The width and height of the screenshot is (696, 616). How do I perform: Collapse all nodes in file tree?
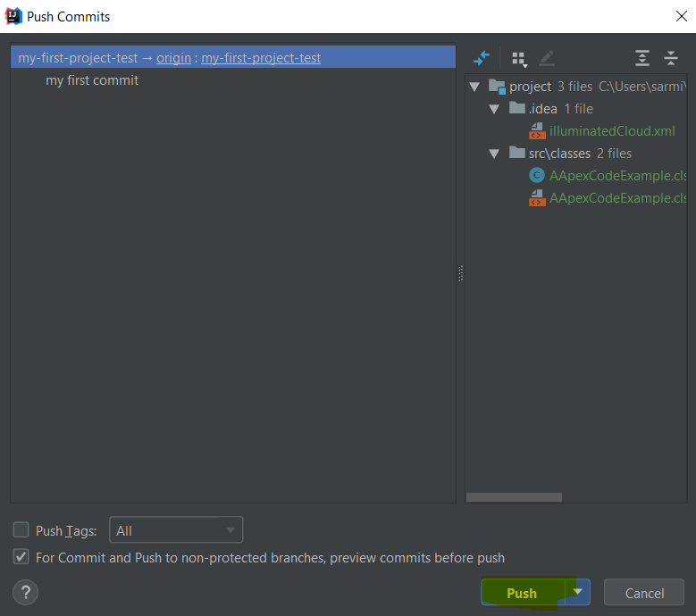671,59
